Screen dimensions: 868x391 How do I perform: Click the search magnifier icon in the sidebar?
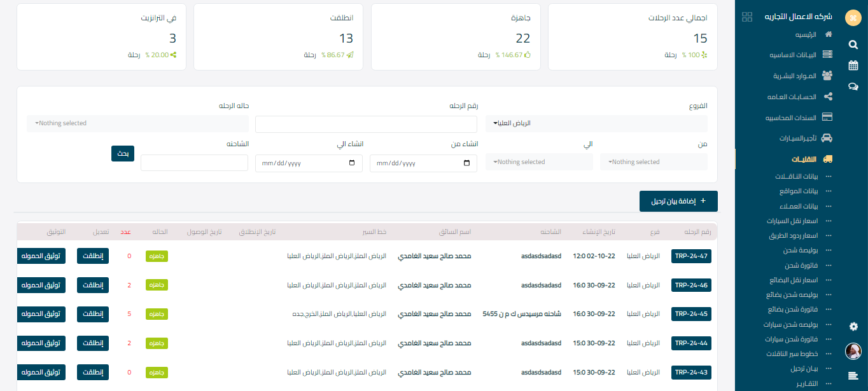(x=853, y=45)
